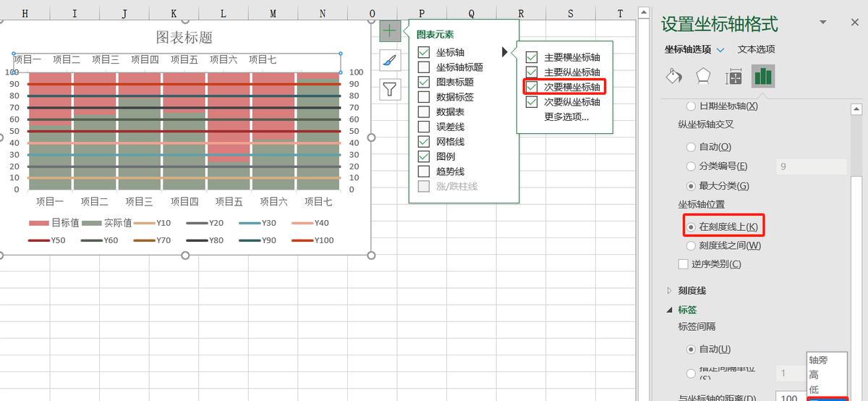Select the 在刻度线上(K) radio button
Screen dimensions: 868x401
click(692, 227)
